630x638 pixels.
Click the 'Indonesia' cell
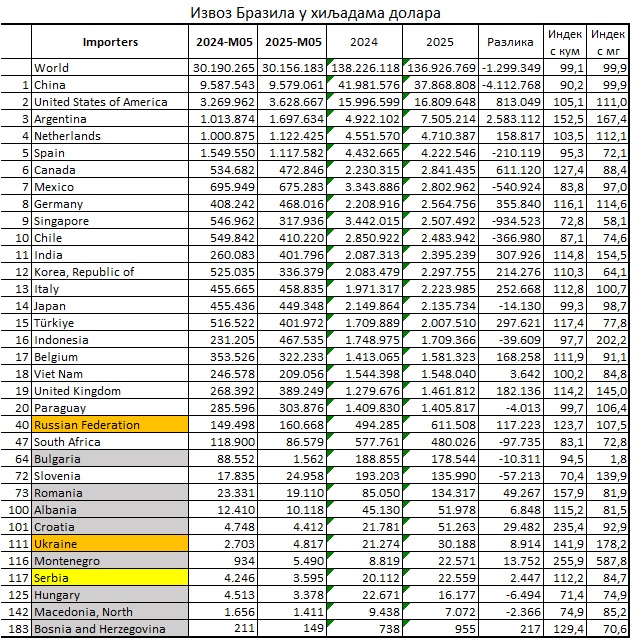[x=110, y=340]
